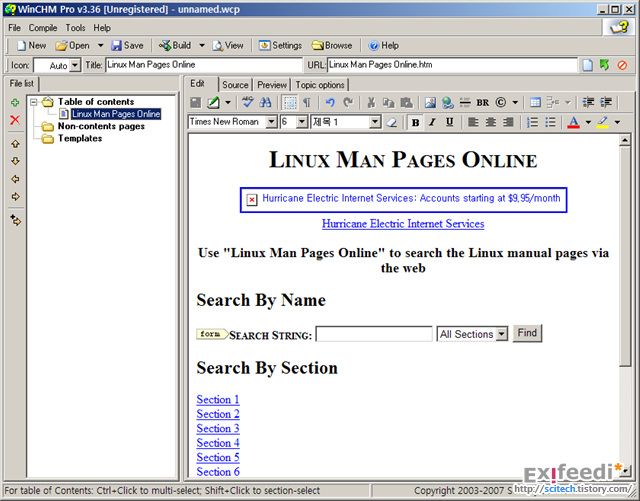The width and height of the screenshot is (640, 501).
Task: Click the Hurricane Electric Internet Services link
Action: (x=403, y=224)
